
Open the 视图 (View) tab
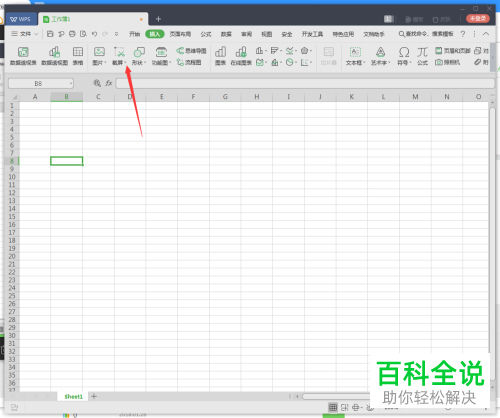click(x=267, y=34)
